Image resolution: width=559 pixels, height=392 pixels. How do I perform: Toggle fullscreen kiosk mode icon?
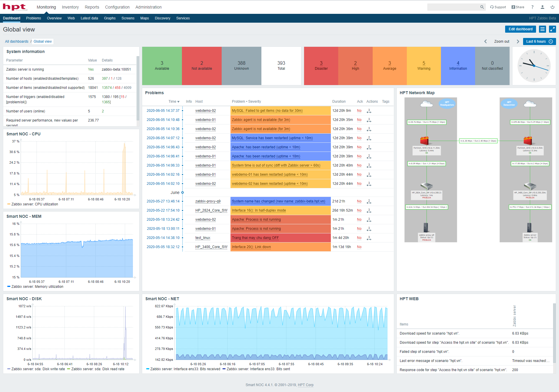coord(553,29)
